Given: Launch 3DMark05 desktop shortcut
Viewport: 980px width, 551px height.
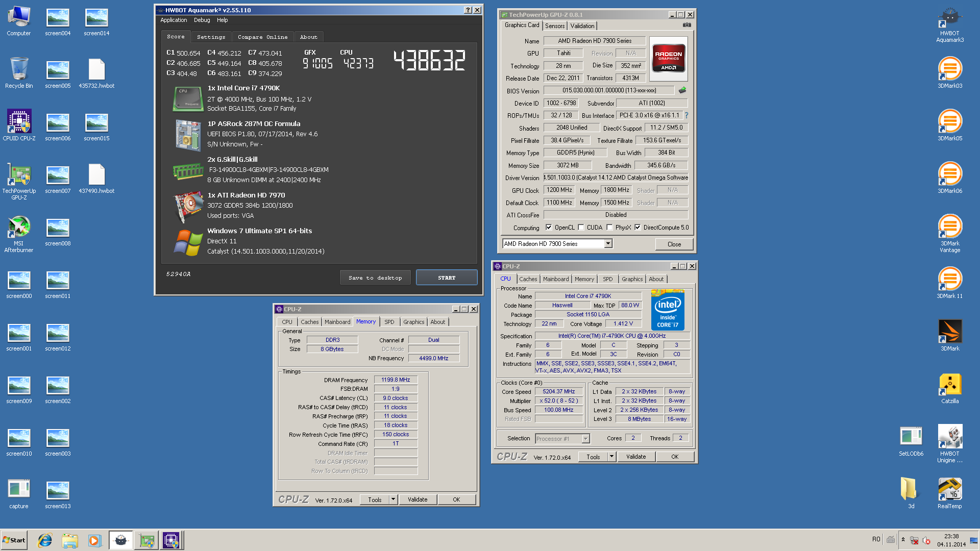Looking at the screenshot, I should (950, 126).
